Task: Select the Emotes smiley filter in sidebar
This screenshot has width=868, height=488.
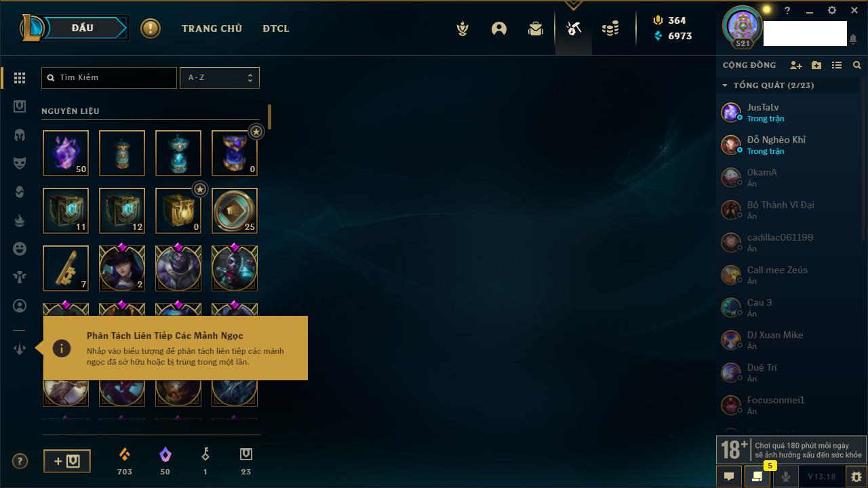Action: [20, 249]
